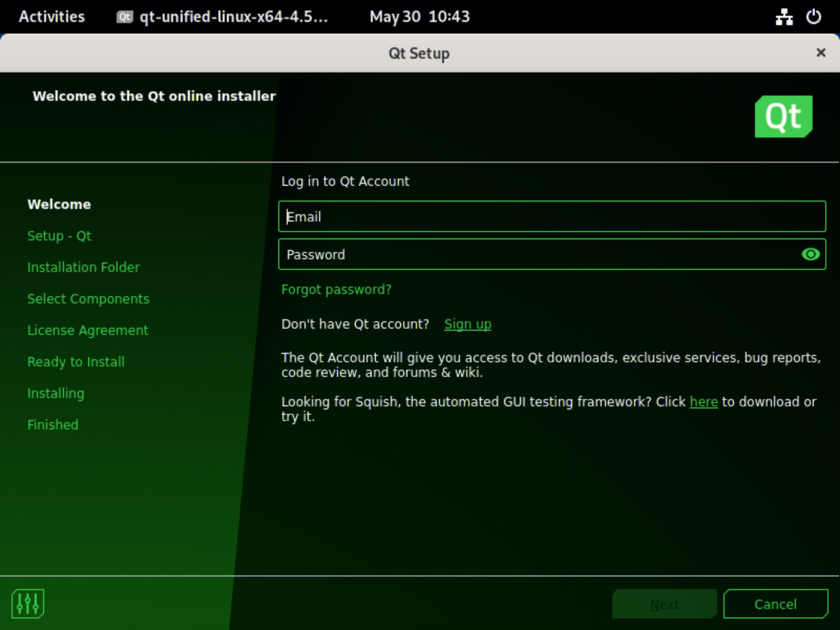
Task: Close the Qt Setup window
Action: point(821,53)
